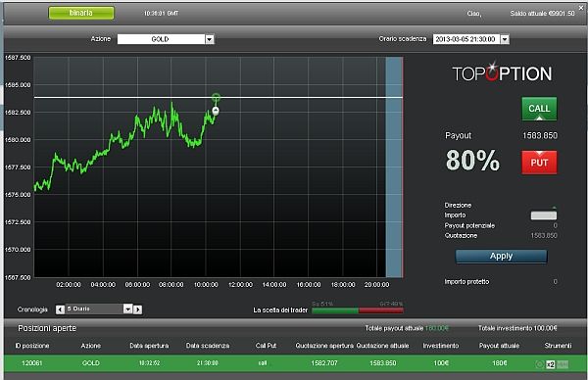The image size is (588, 380).
Task: Step Cronologia forward with right arrow
Action: pos(137,309)
